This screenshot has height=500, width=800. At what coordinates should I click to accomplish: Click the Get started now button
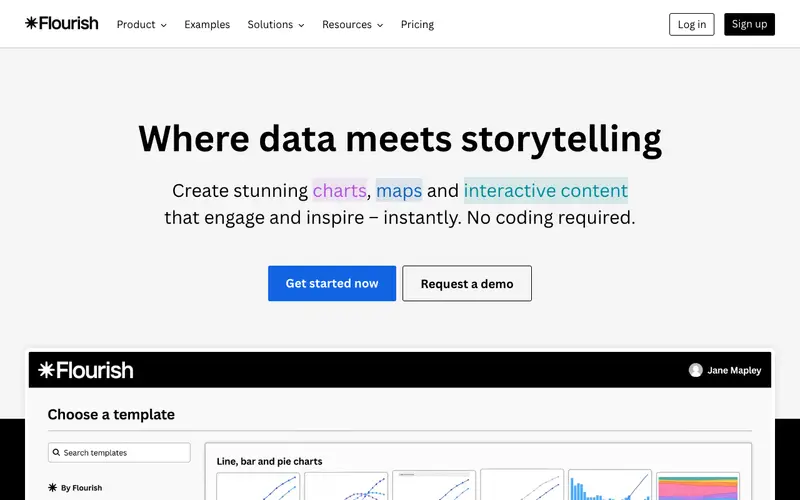click(x=332, y=283)
